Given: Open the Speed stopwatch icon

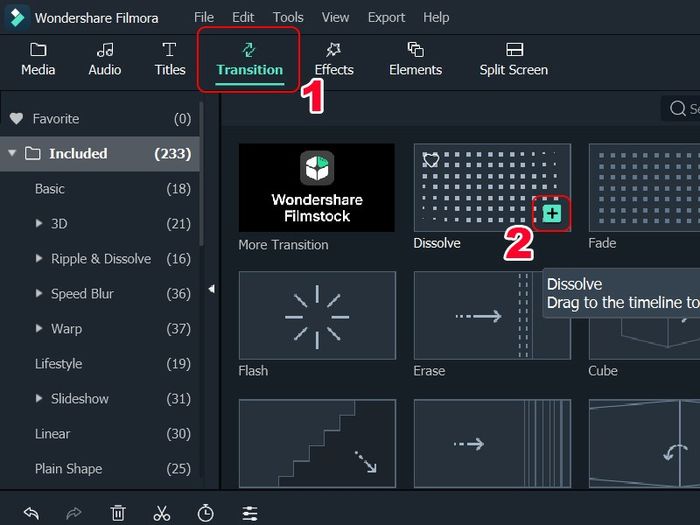Looking at the screenshot, I should click(x=205, y=513).
